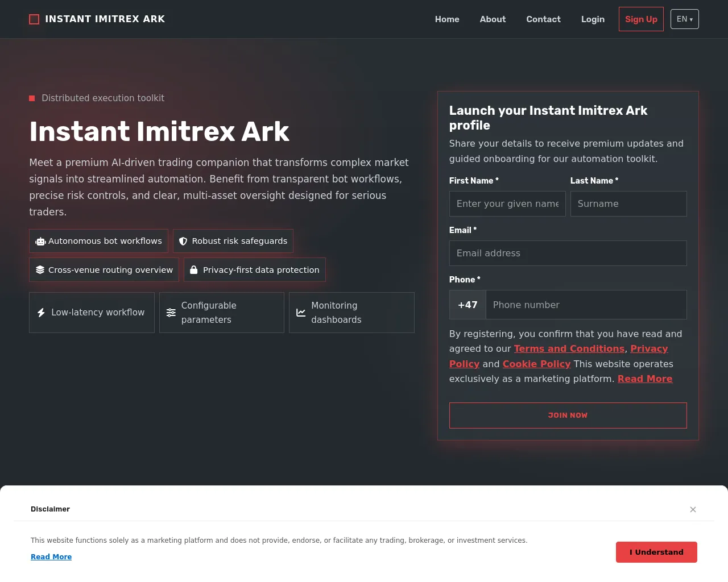Go to the Home menu item
The height and width of the screenshot is (582, 728).
(x=447, y=19)
